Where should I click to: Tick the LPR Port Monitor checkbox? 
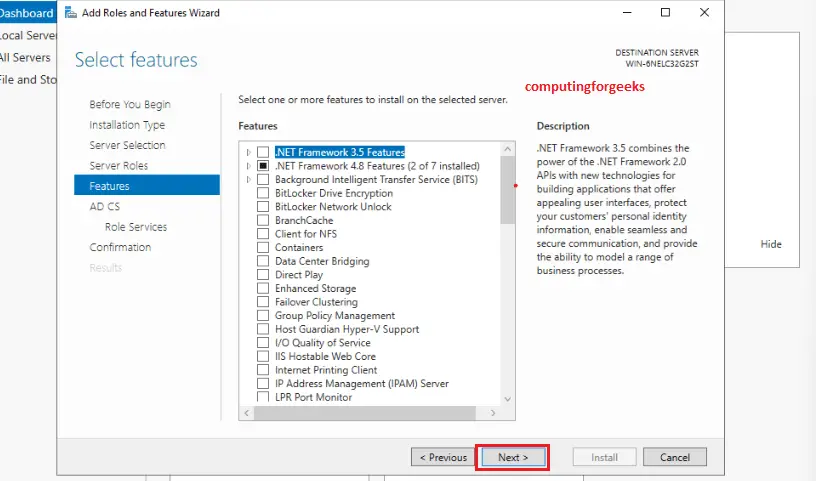263,397
